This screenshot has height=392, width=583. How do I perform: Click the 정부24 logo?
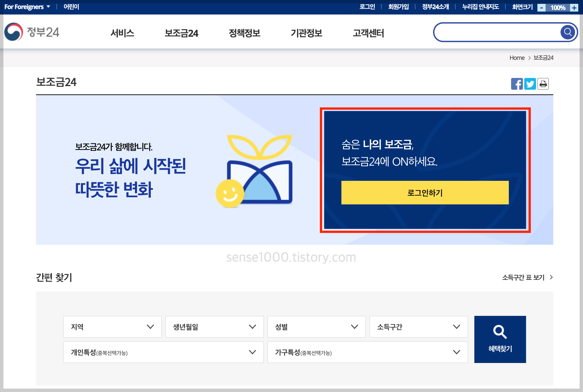32,32
